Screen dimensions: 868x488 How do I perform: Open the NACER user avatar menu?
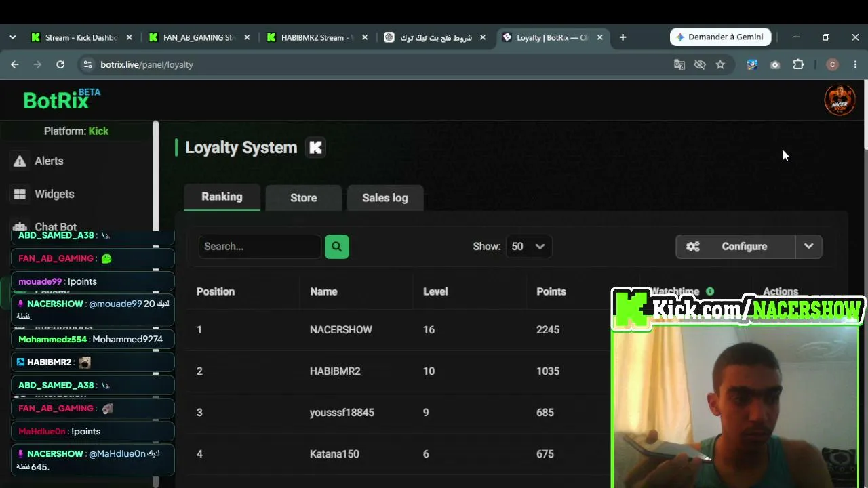(840, 100)
